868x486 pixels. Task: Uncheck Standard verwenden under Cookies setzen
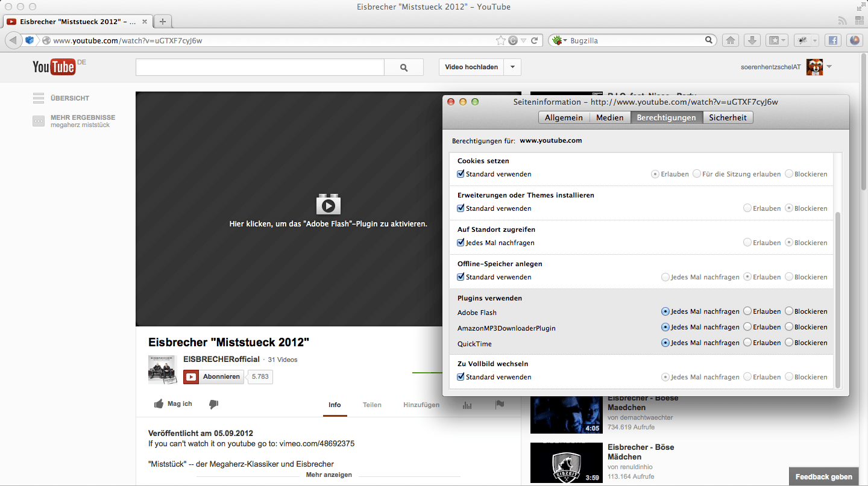[x=461, y=174]
